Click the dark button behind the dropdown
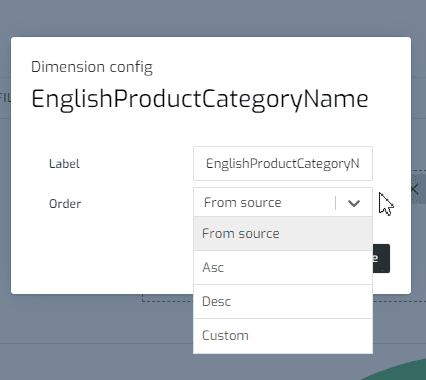The height and width of the screenshot is (380, 426). pyautogui.click(x=381, y=258)
